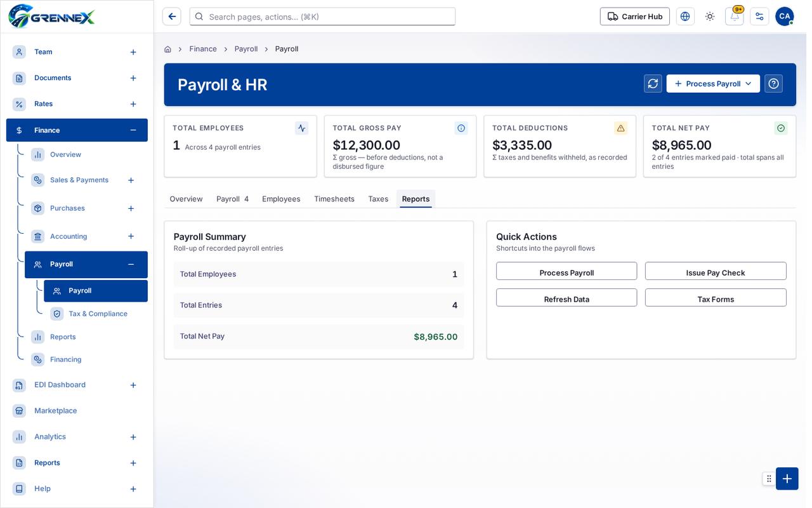Expand the Team sidebar section

click(133, 52)
